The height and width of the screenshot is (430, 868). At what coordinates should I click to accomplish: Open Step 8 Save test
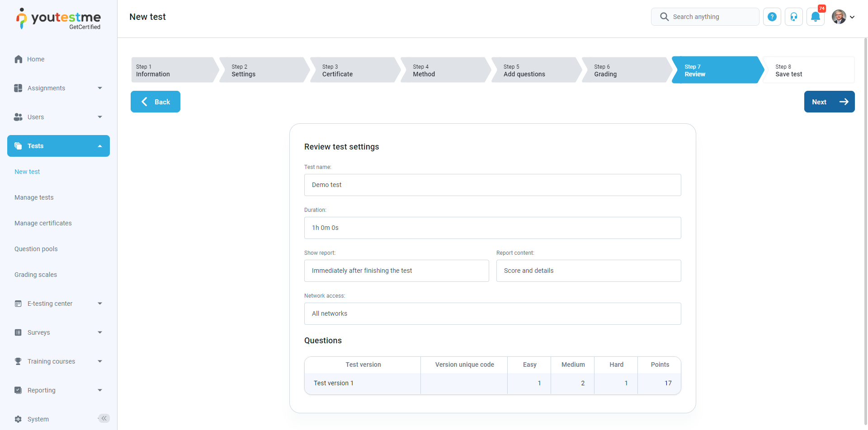pyautogui.click(x=807, y=70)
